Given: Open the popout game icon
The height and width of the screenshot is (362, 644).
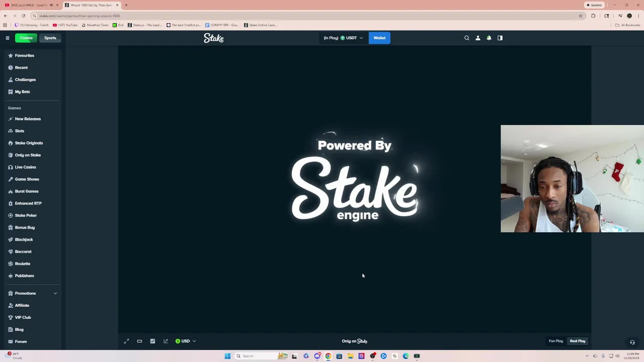Looking at the screenshot, I should point(166,341).
